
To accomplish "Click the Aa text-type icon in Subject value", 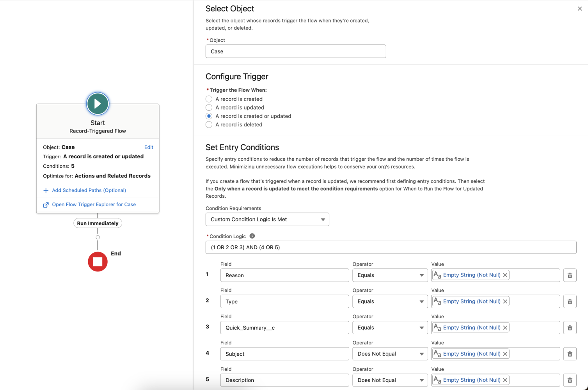I will click(x=437, y=353).
